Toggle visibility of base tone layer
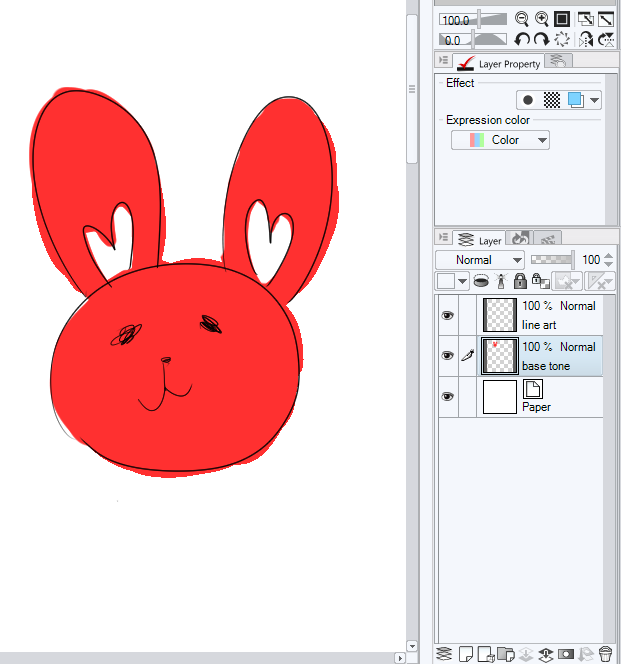 pos(447,356)
